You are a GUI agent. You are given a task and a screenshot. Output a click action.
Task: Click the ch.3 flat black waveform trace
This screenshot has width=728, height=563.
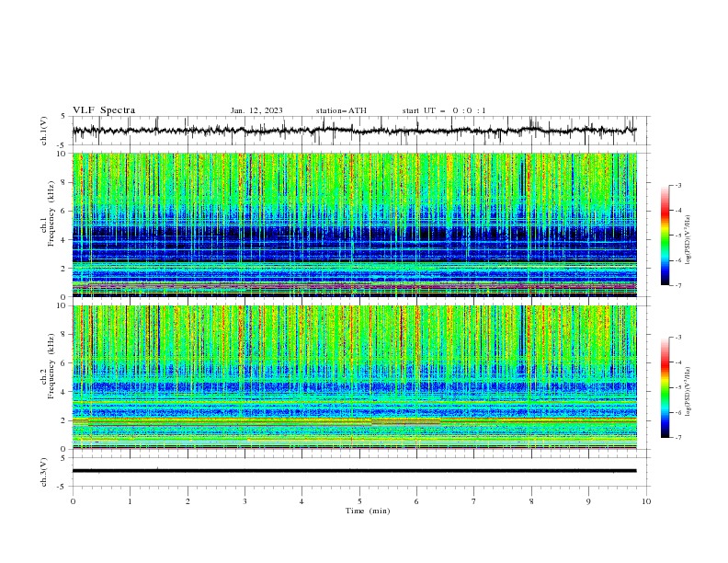(354, 471)
